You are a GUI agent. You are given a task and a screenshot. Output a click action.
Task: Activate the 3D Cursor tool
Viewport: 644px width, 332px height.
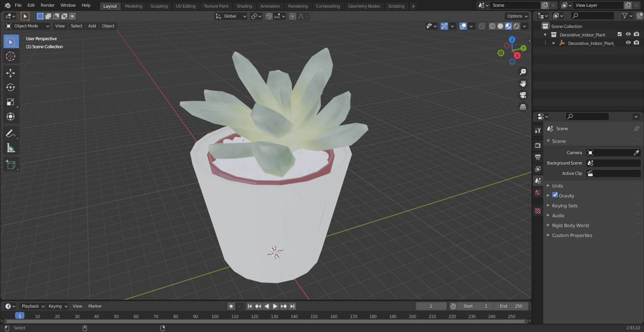pos(11,56)
